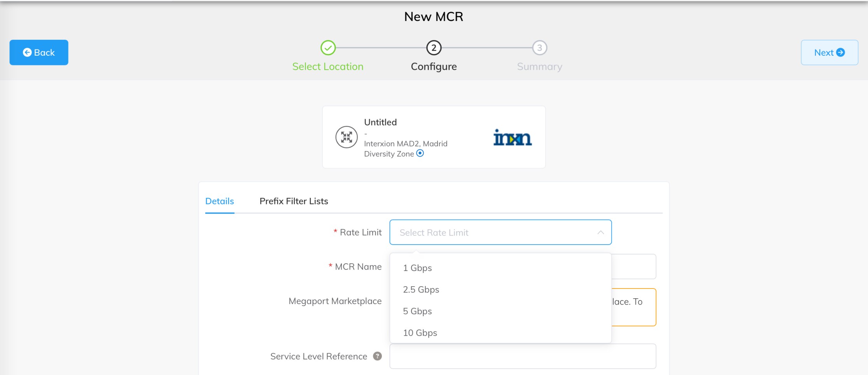Viewport: 868px width, 375px height.
Task: Choose 5 Gbps rate limit
Action: 500,311
